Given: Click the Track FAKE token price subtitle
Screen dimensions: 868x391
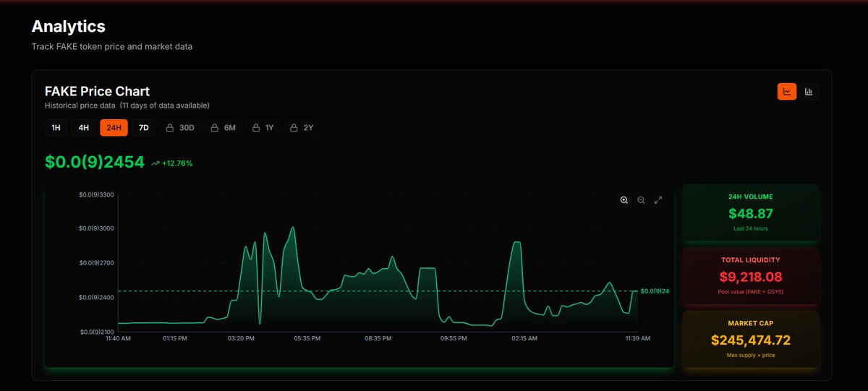Looking at the screenshot, I should (111, 46).
